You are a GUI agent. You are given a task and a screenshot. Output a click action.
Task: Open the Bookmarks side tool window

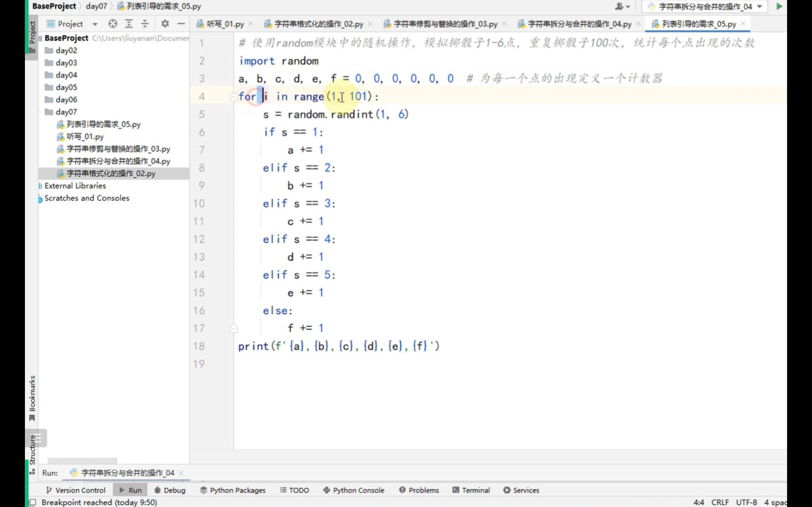tap(32, 398)
